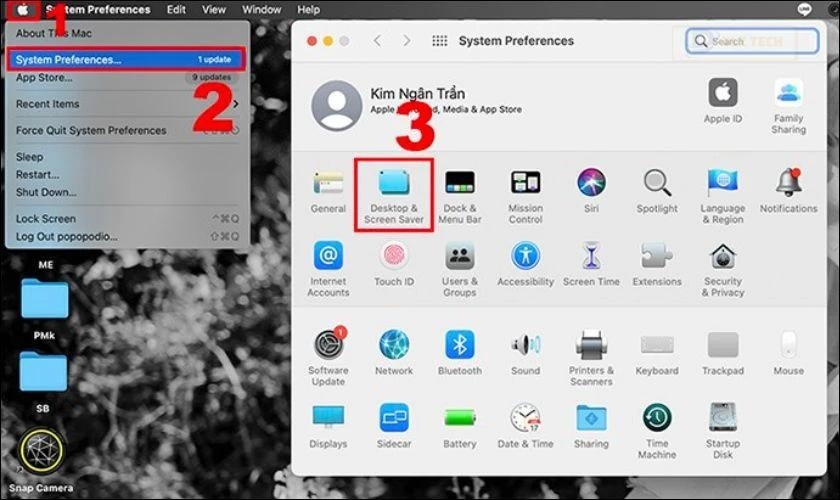This screenshot has height=500, width=840.
Task: Select About This Mac
Action: click(x=127, y=33)
